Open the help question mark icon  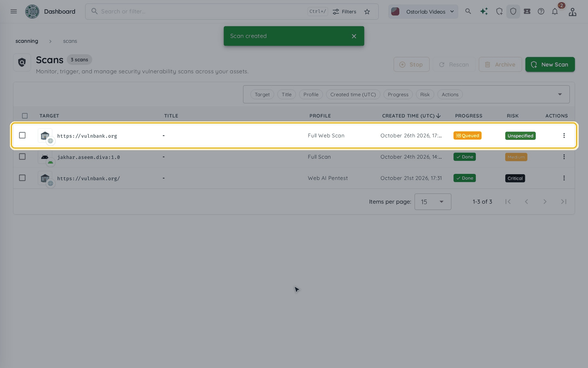click(x=541, y=11)
